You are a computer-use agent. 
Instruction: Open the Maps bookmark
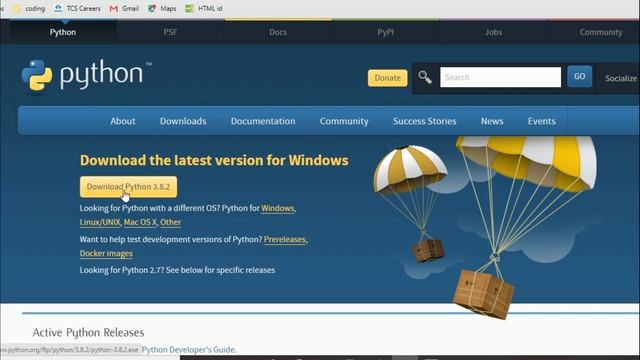click(x=162, y=8)
